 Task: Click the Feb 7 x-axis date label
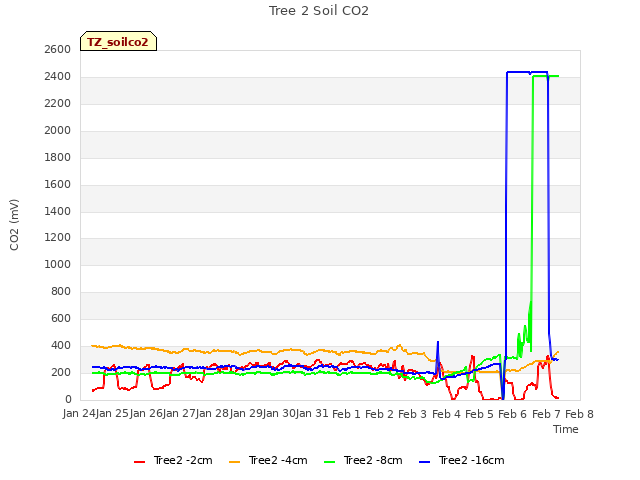546,414
